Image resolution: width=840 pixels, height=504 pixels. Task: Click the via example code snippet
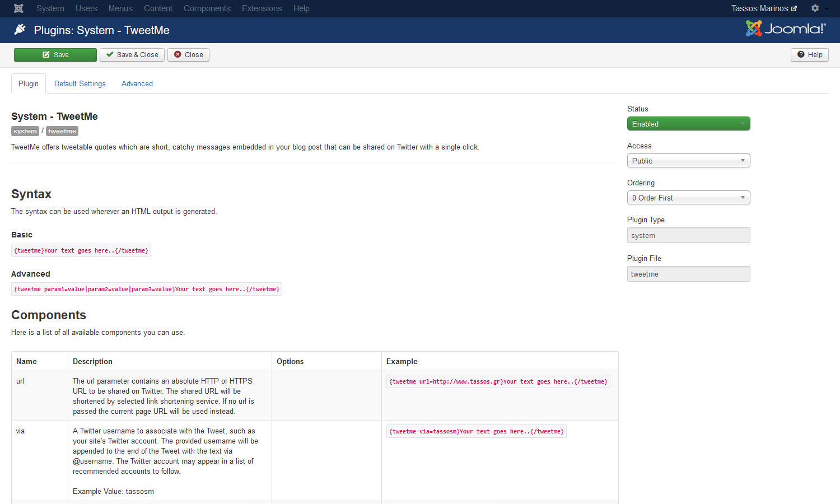(x=477, y=431)
